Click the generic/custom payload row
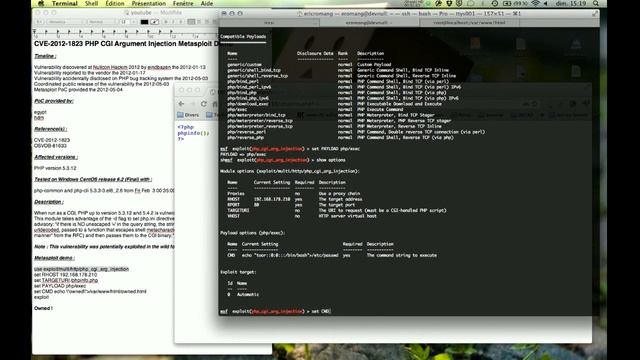The height and width of the screenshot is (360, 640). pyautogui.click(x=309, y=64)
